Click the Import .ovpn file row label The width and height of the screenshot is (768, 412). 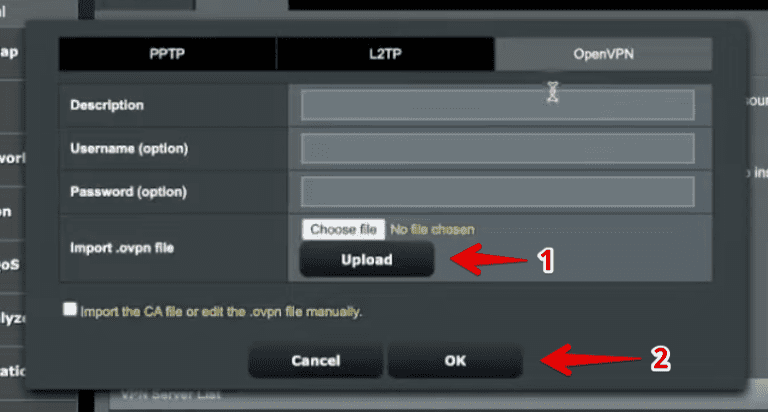point(122,248)
